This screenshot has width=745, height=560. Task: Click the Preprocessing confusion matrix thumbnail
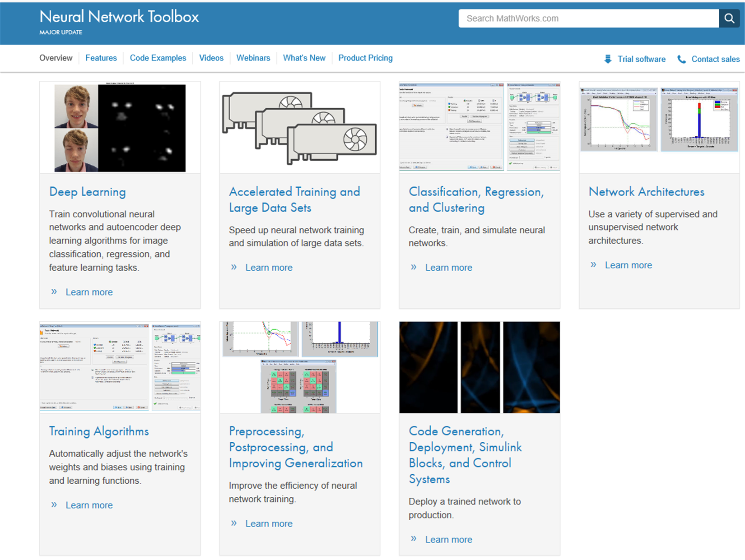(300, 367)
